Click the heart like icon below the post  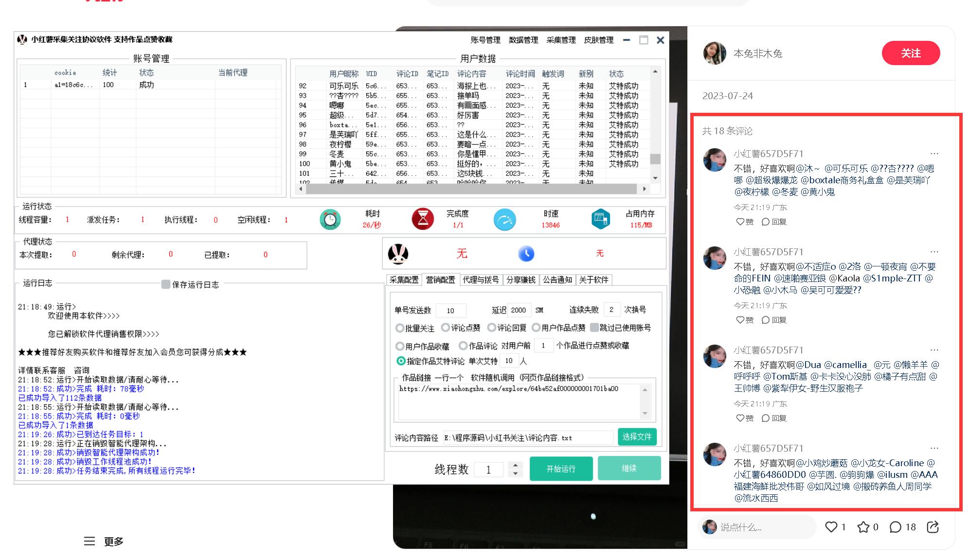(x=831, y=527)
